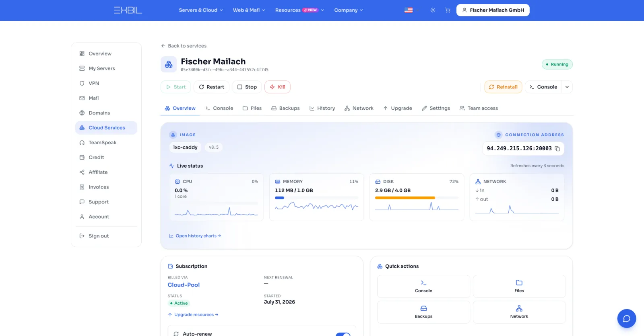Switch to the Network tab

point(359,108)
